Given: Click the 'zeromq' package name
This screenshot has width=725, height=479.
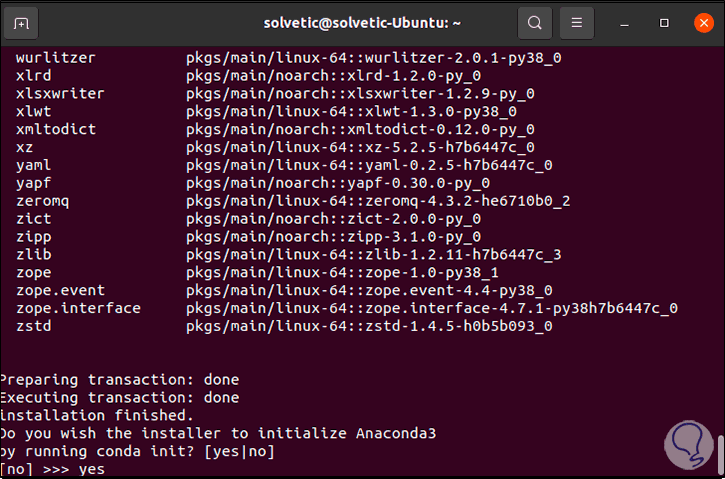Looking at the screenshot, I should (x=43, y=201).
